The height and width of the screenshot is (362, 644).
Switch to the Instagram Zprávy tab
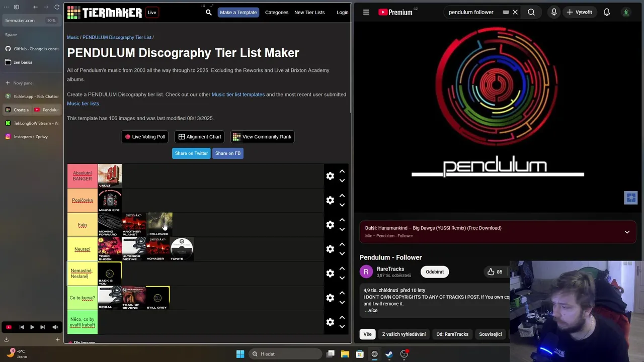(32, 137)
